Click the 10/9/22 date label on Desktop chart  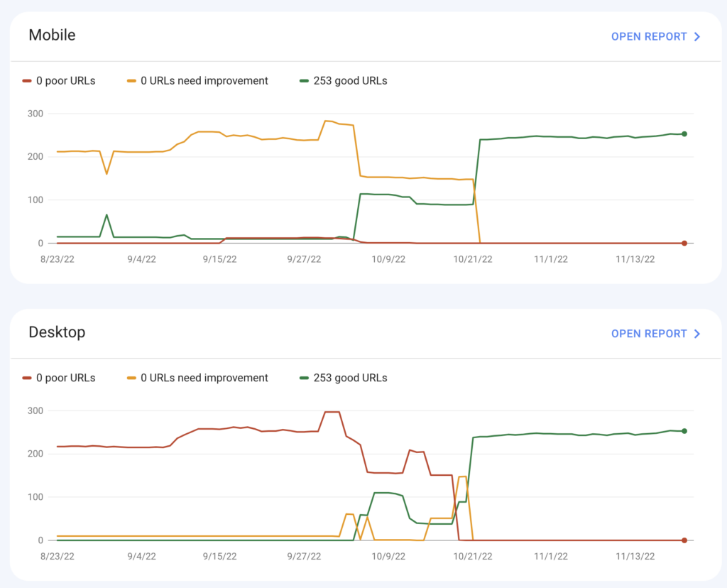[x=388, y=557]
